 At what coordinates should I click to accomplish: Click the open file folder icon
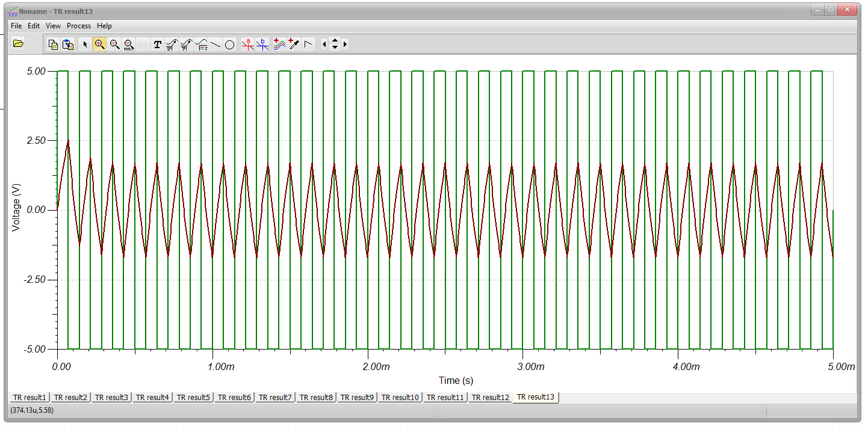pos(18,43)
